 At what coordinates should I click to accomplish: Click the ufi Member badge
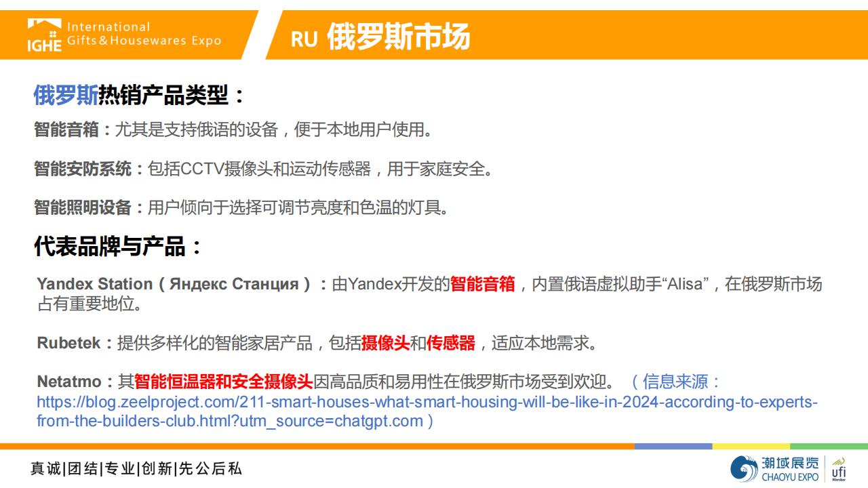point(839,468)
